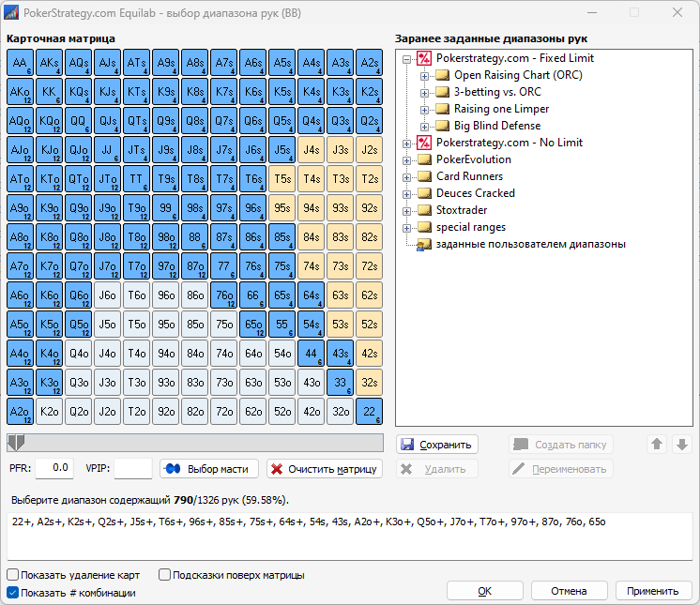Click the Big Blind Defense folder icon
Image resolution: width=700 pixels, height=605 pixels.
coord(442,126)
